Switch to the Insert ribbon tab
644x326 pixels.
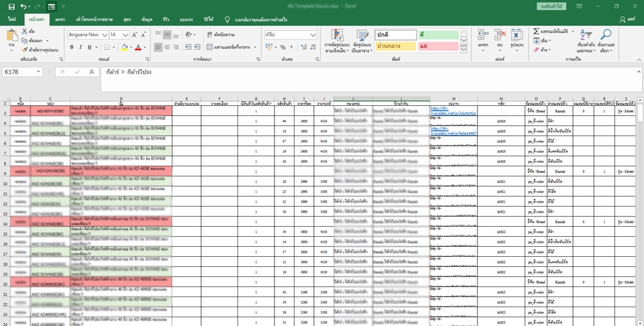pyautogui.click(x=60, y=19)
